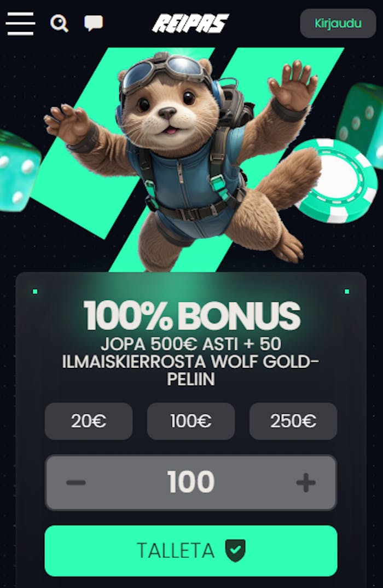Open search with the magnifier icon
Screen dimensions: 383x588
tap(59, 23)
